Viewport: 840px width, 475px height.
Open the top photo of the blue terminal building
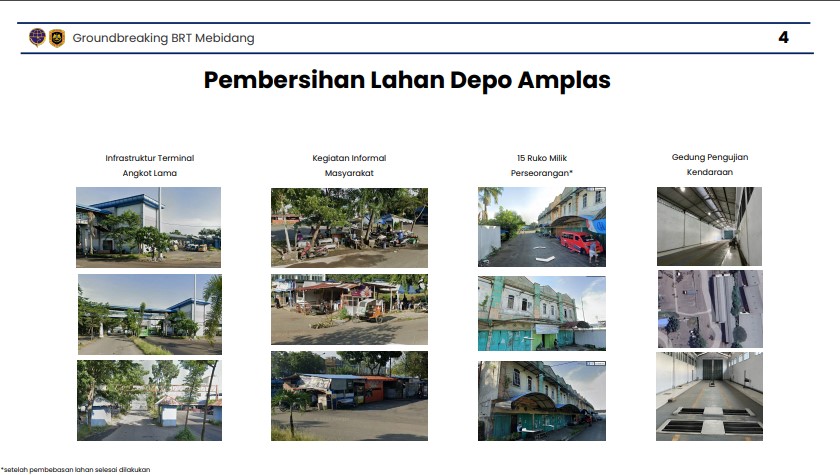(148, 227)
